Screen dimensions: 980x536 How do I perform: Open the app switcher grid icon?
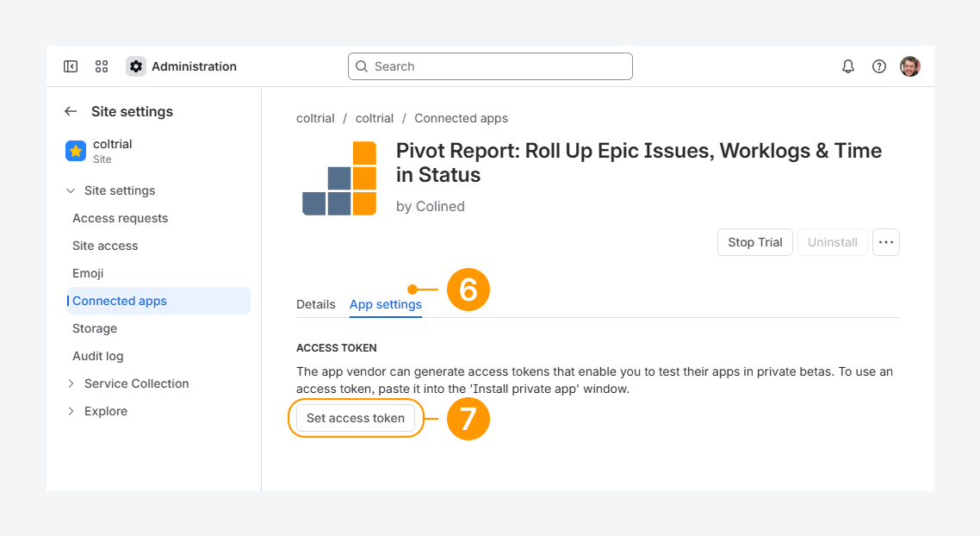[x=102, y=66]
